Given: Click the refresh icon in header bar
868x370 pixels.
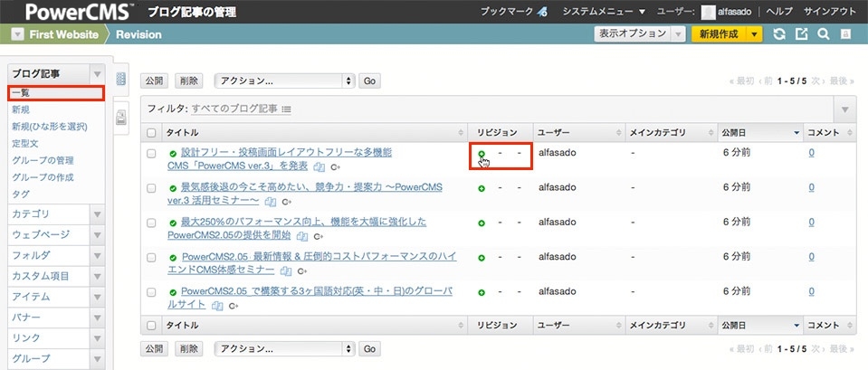Looking at the screenshot, I should pyautogui.click(x=779, y=34).
